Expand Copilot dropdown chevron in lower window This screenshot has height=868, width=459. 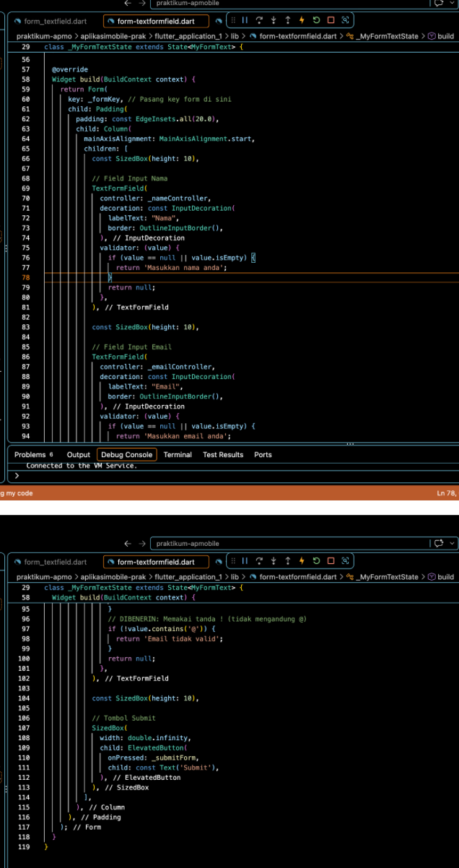click(x=453, y=543)
